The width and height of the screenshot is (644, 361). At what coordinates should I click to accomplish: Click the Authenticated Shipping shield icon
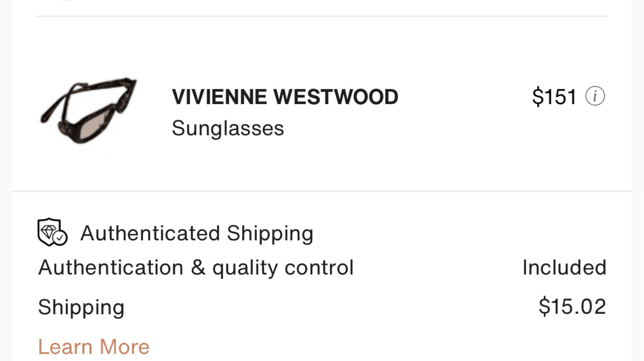pos(51,232)
